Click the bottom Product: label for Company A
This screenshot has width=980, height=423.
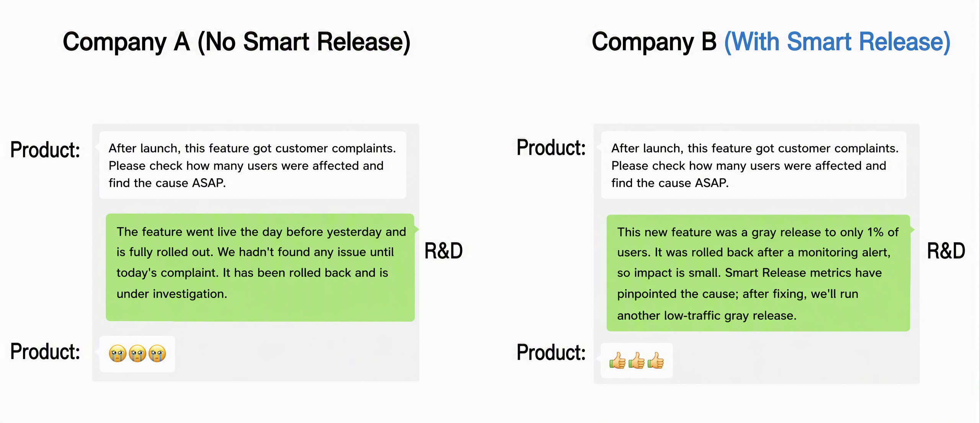tap(45, 351)
